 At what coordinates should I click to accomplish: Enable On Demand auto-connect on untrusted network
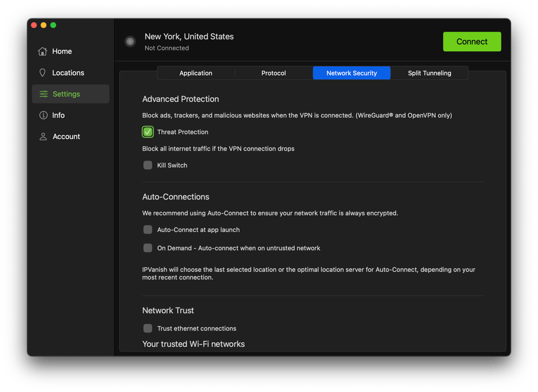click(148, 248)
